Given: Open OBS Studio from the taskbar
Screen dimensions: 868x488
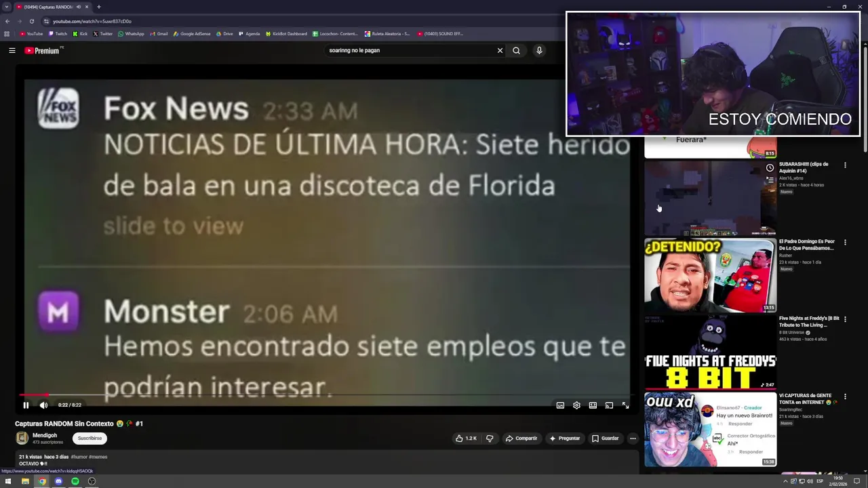Looking at the screenshot, I should [x=92, y=481].
